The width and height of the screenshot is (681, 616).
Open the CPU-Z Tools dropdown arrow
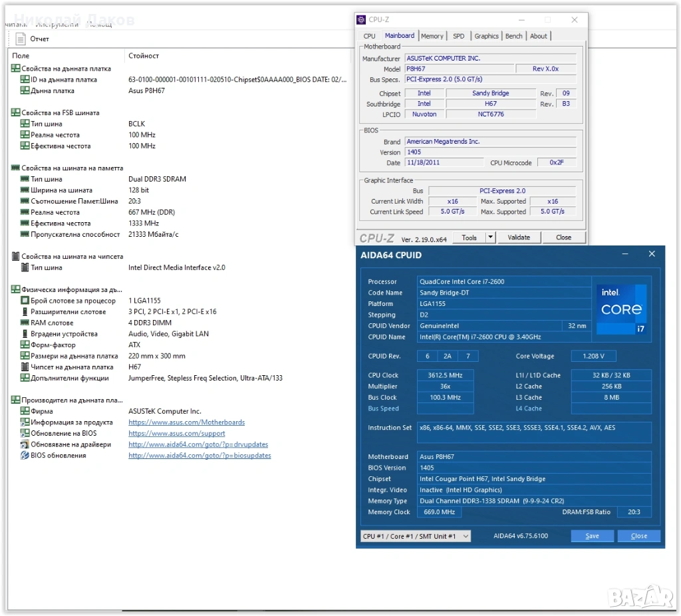coord(490,237)
